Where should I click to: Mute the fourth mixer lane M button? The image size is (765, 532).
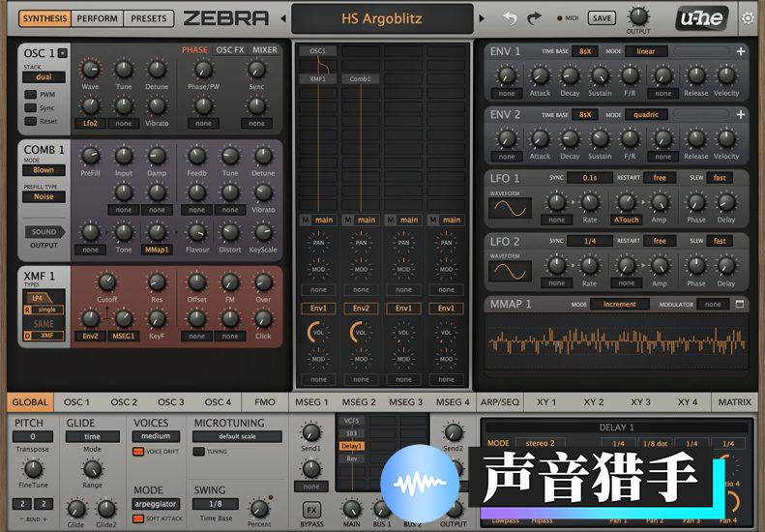pyautogui.click(x=433, y=221)
